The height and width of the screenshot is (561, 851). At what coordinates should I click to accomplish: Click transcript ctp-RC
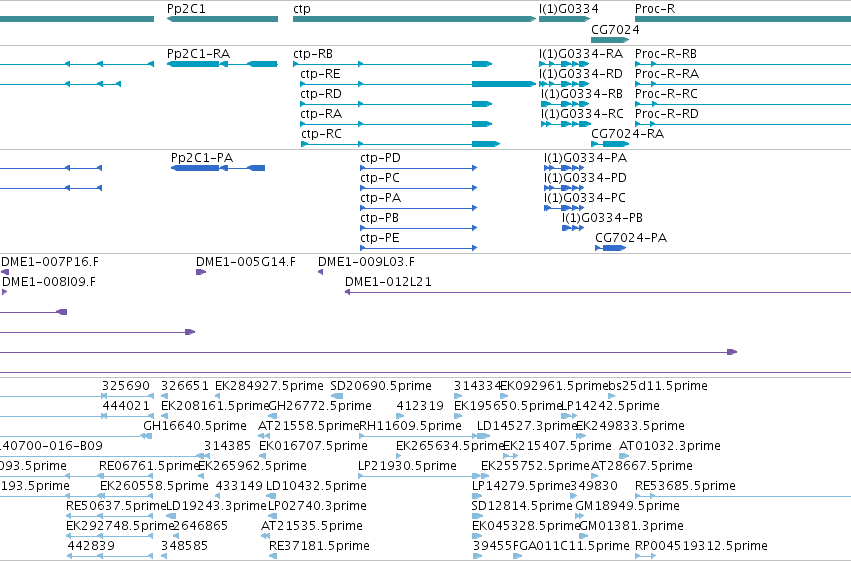(x=321, y=134)
